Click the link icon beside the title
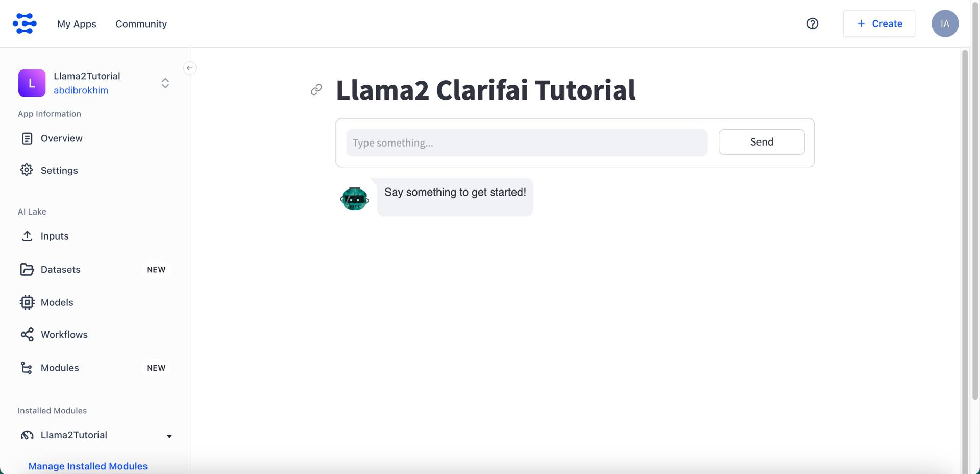Screen dimensions: 980x474 point(316,90)
